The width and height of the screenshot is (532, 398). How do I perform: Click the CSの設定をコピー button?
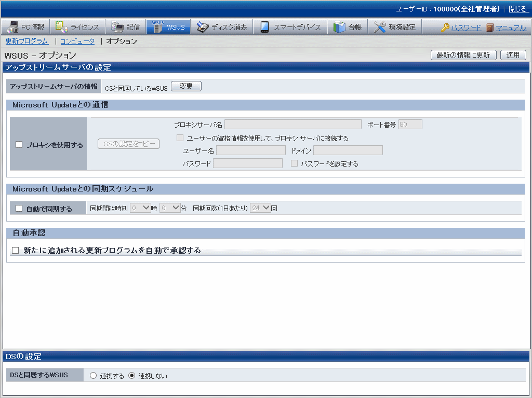tap(129, 144)
